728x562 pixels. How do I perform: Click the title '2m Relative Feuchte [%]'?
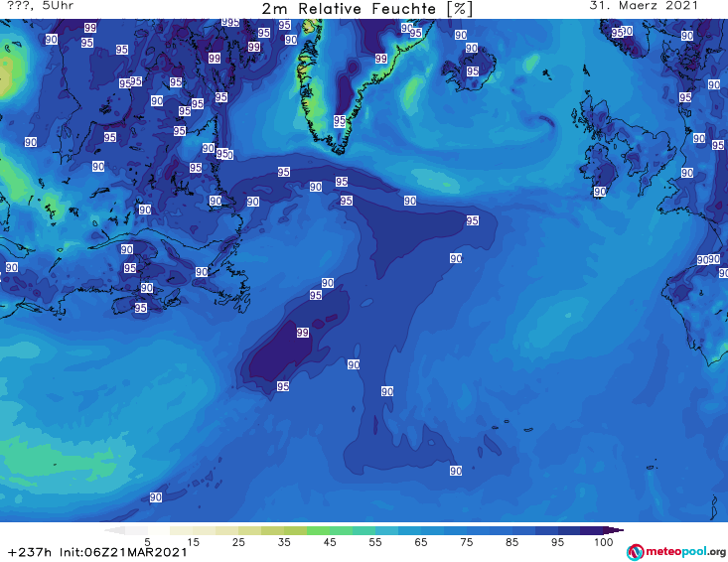coord(367,9)
